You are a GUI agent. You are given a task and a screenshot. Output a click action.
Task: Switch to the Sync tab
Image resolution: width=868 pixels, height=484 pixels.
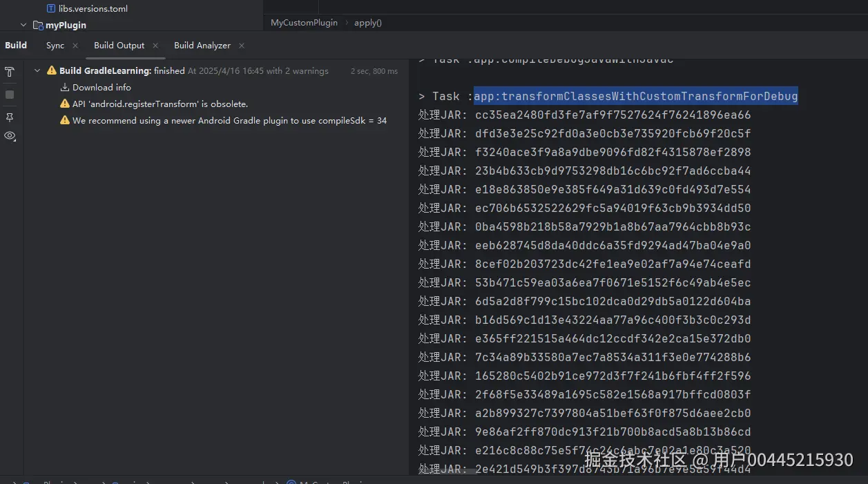pos(55,46)
